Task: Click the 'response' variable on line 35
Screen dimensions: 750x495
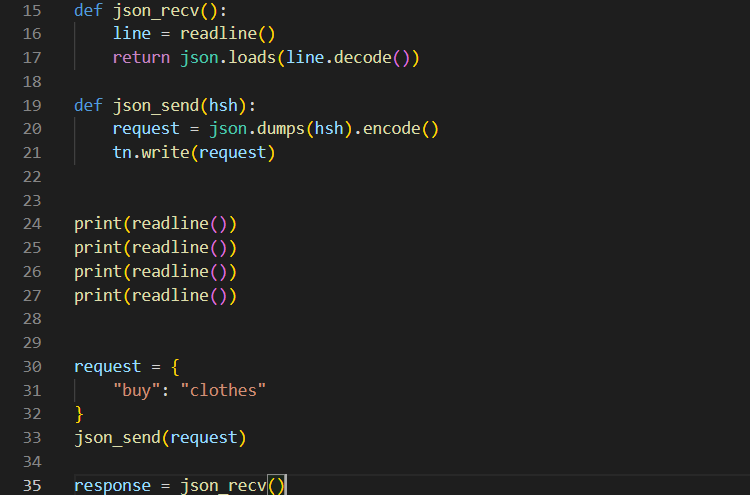Action: (x=112, y=486)
